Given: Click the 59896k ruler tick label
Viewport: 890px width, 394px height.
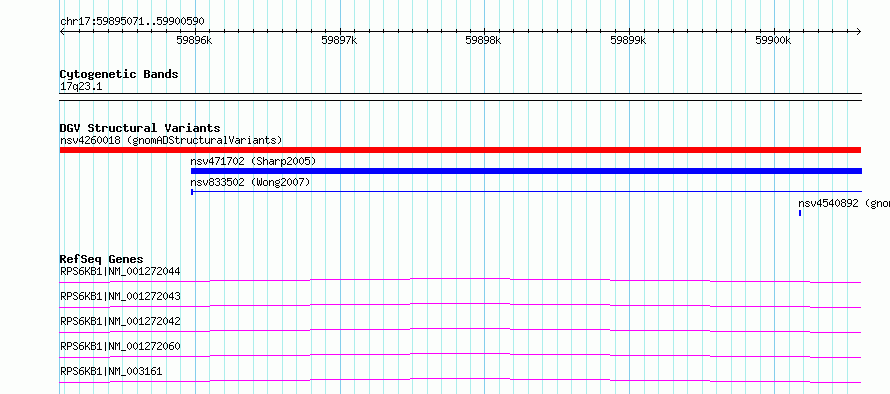Looking at the screenshot, I should [194, 40].
